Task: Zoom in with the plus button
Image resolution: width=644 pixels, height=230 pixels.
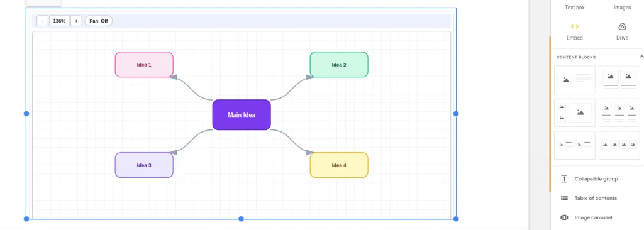Action: pyautogui.click(x=76, y=21)
